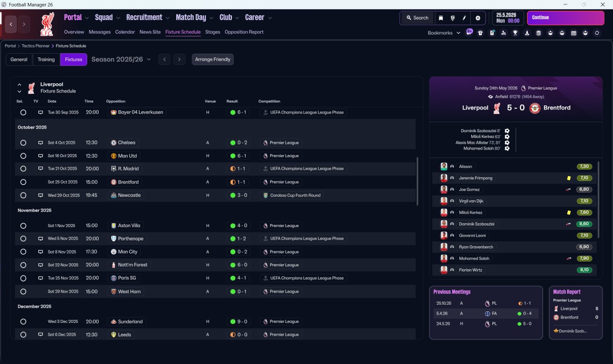Open the messages inbox bubble showing 9+

tap(469, 33)
